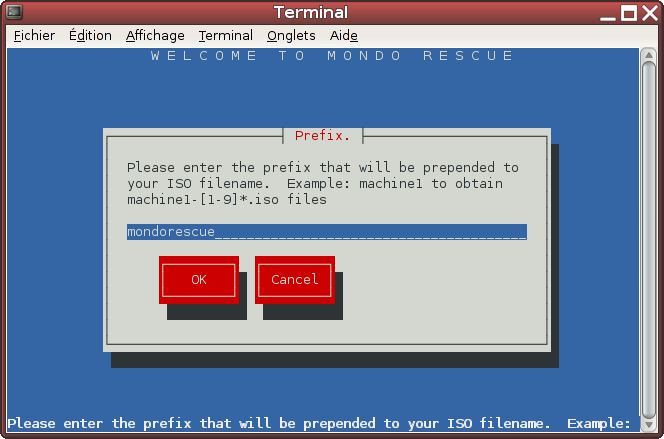The image size is (664, 439).
Task: Open the Aide menu
Action: pos(343,36)
